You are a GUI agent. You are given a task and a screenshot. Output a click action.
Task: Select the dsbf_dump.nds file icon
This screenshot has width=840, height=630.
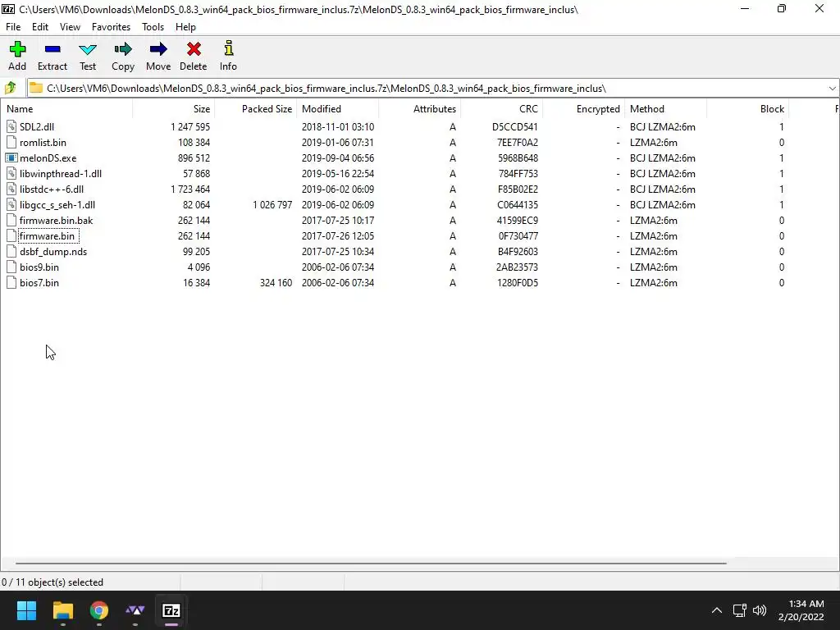11,251
